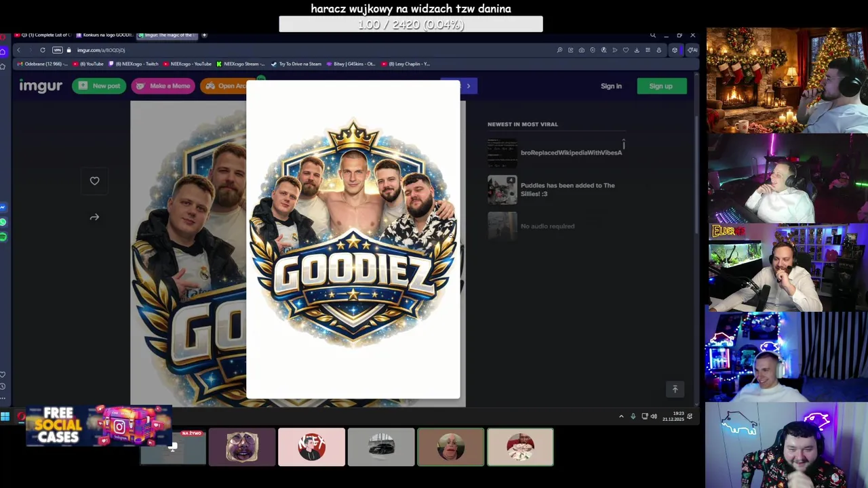Take a snapshot with the camera icon
This screenshot has height=488, width=868.
582,50
